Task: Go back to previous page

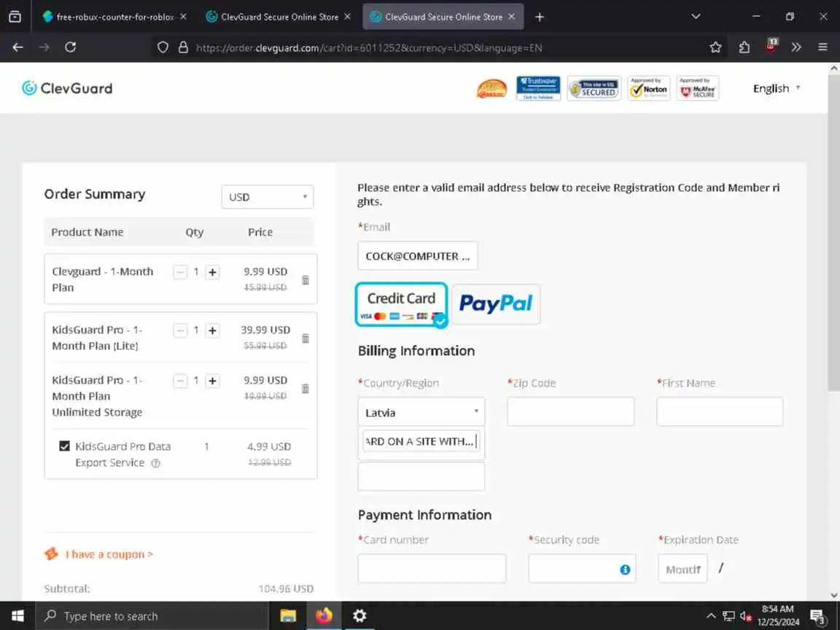Action: tap(17, 47)
